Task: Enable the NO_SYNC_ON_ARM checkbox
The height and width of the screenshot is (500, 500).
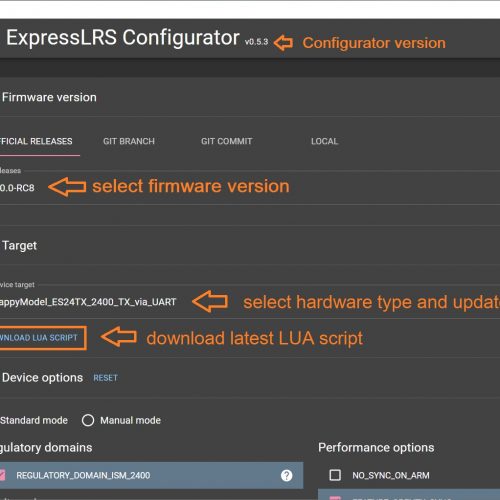Action: [335, 475]
